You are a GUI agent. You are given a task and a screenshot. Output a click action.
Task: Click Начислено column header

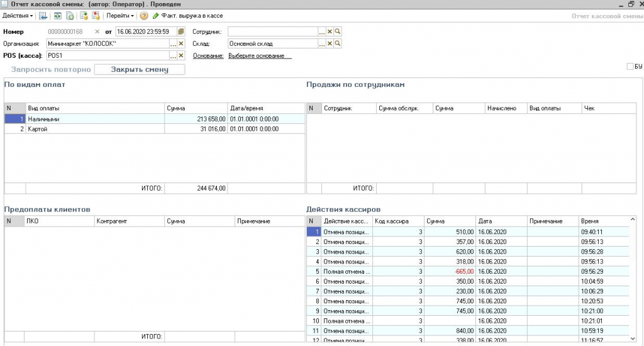tap(506, 108)
